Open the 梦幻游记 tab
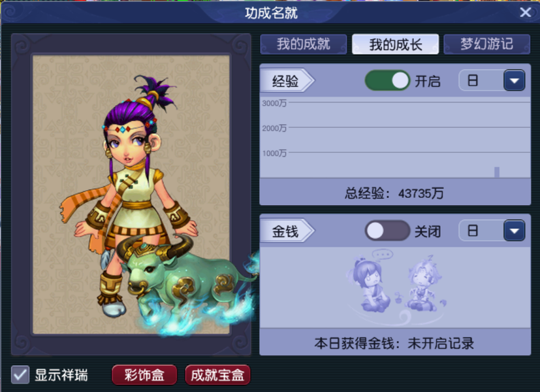Image resolution: width=540 pixels, height=392 pixels. coord(486,44)
